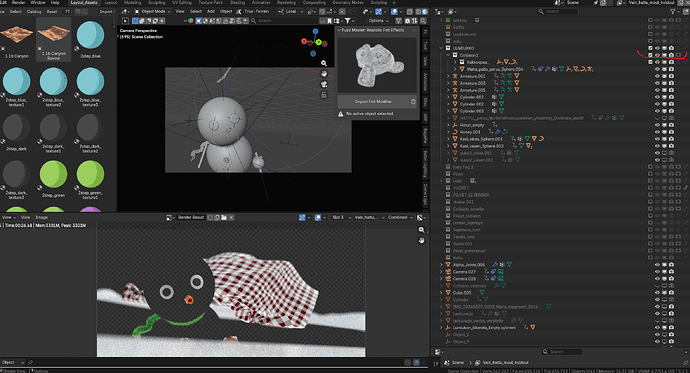Click the Camera.027 camera object icon
This screenshot has width=690, height=373.
coord(448,272)
